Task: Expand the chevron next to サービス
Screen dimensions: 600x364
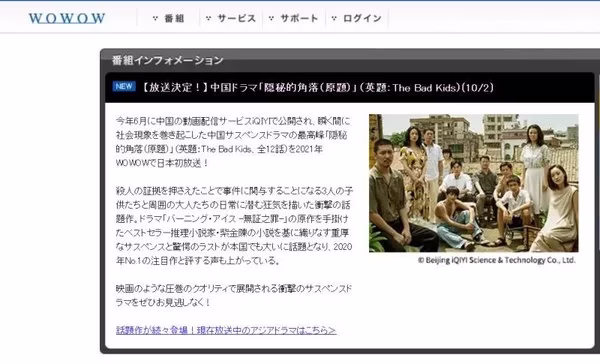Action: click(208, 18)
